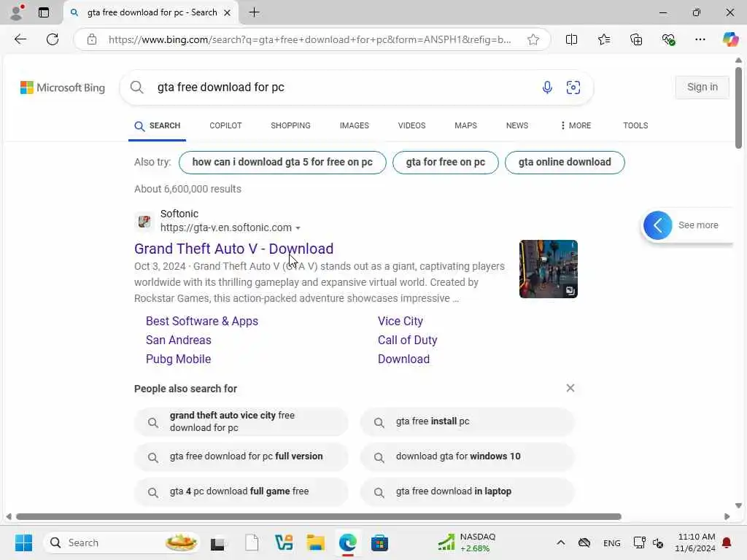
Task: Open the Call of Duty sitelink
Action: pos(407,340)
